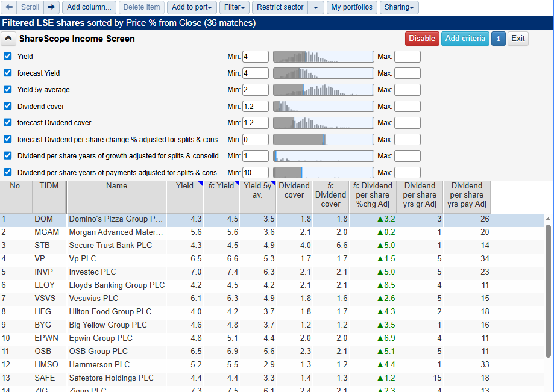
Task: Disable the income screen filter
Action: pos(422,39)
